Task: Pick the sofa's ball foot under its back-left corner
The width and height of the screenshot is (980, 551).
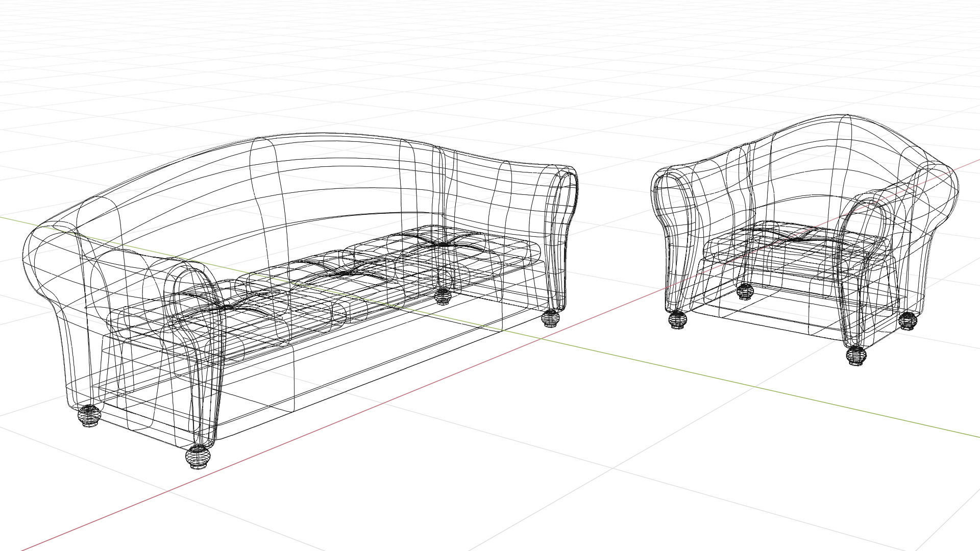Action: (89, 415)
